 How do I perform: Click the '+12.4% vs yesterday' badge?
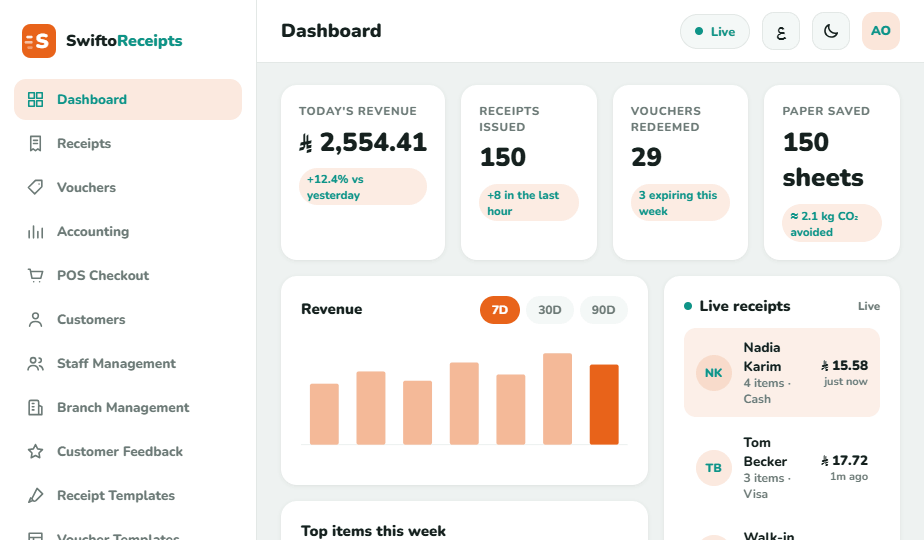[x=363, y=187]
